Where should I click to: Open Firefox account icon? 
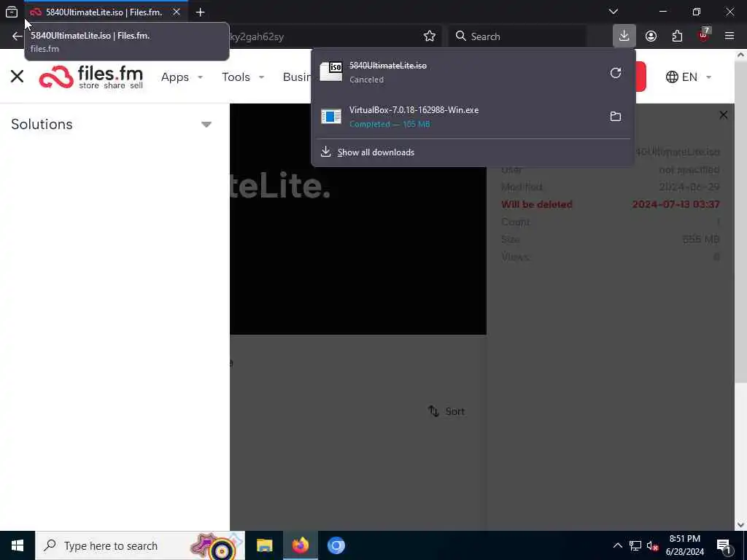[x=651, y=36]
